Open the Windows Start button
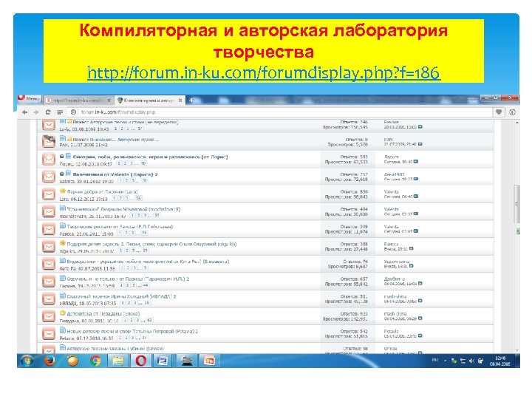Viewport: 532px width, 399px height. 27,361
